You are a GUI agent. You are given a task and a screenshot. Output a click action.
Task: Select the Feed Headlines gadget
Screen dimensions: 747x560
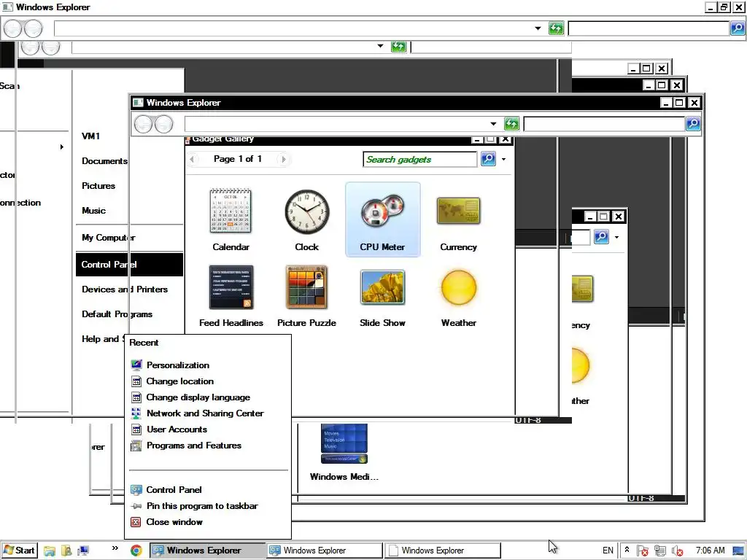coord(231,295)
